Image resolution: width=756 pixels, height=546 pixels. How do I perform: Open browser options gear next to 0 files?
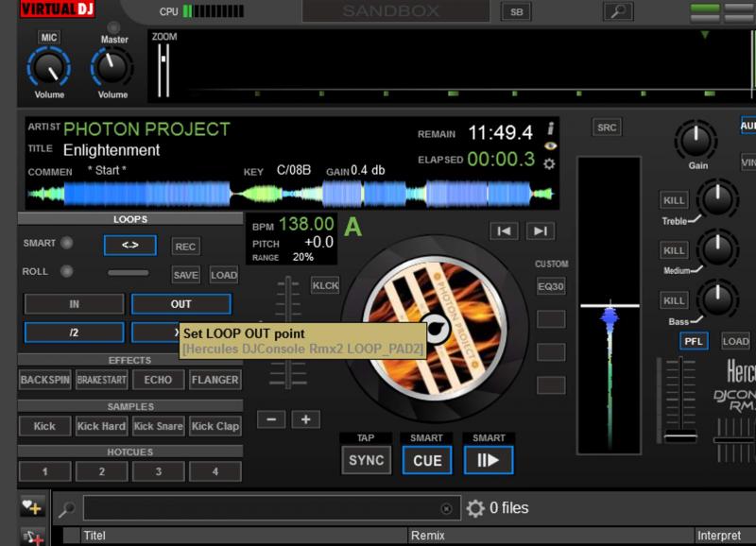coord(475,508)
